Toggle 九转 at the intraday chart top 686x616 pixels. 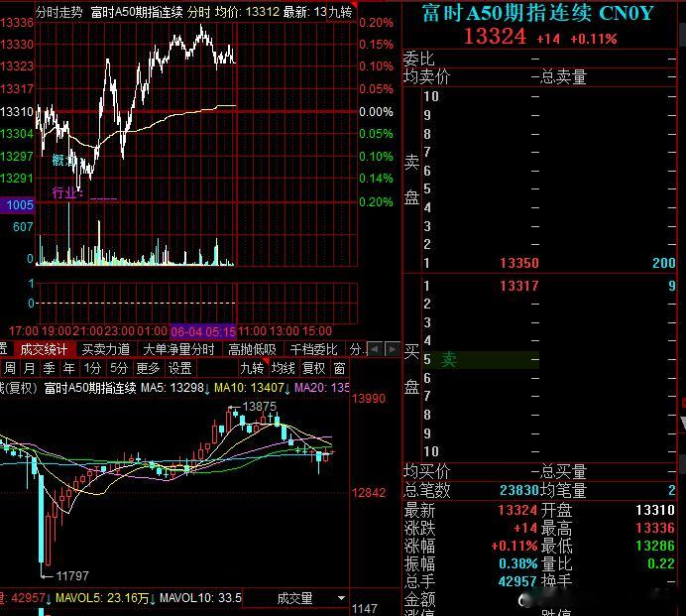(x=340, y=12)
